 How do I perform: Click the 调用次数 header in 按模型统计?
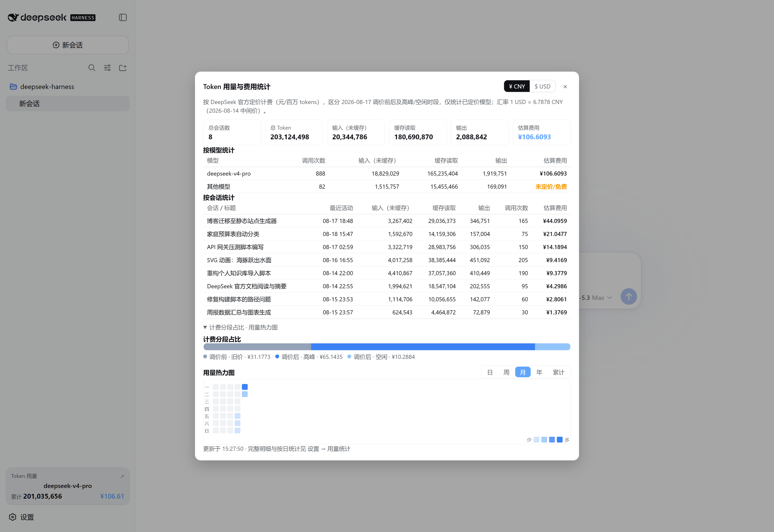pos(314,161)
